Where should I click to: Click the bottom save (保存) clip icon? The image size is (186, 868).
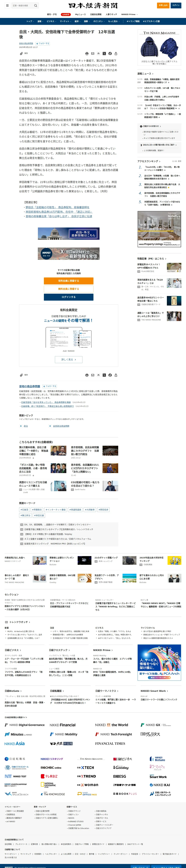(x=21, y=375)
